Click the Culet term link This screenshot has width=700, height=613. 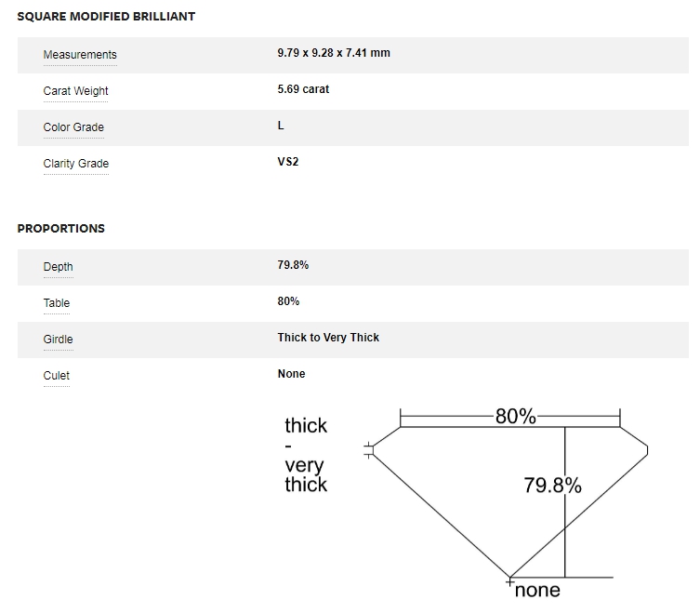tap(57, 376)
